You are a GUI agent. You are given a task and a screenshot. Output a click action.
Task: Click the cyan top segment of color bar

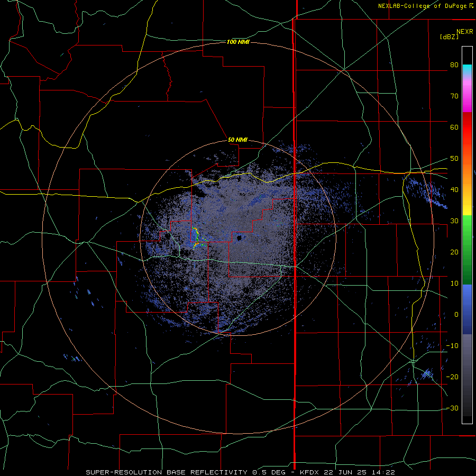(467, 70)
